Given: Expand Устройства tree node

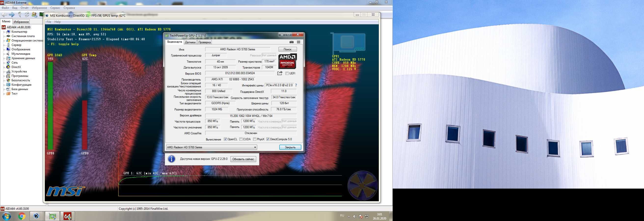Looking at the screenshot, I should click(x=4, y=72).
